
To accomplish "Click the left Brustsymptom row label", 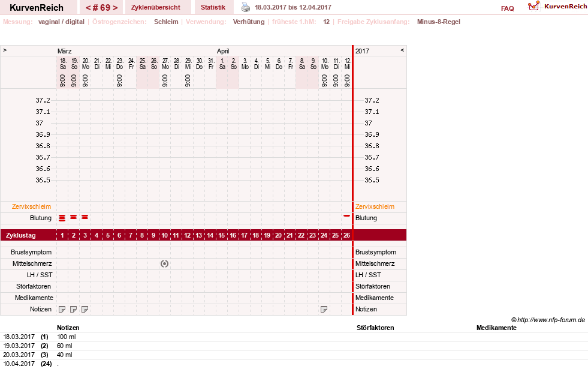I will (31, 252).
